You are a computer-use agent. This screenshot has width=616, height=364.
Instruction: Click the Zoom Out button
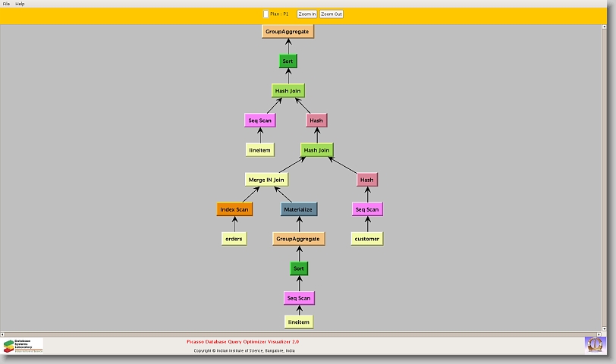point(332,14)
